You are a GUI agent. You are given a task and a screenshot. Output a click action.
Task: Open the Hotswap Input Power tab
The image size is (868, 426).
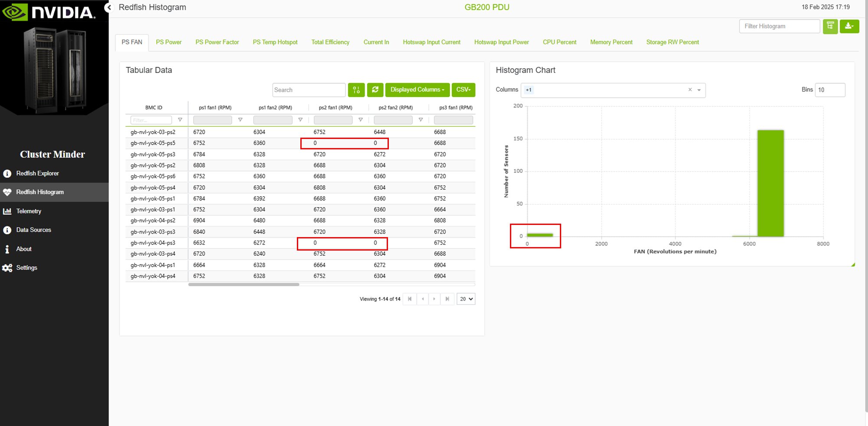pyautogui.click(x=502, y=43)
